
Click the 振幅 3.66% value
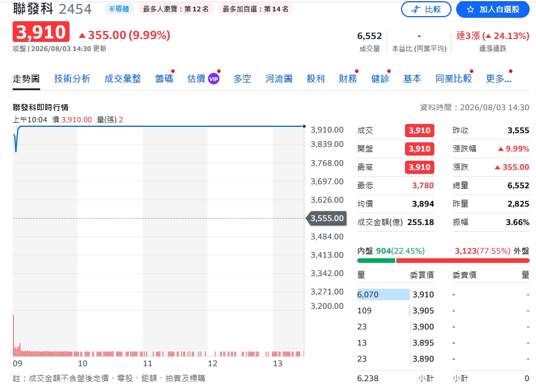(518, 222)
